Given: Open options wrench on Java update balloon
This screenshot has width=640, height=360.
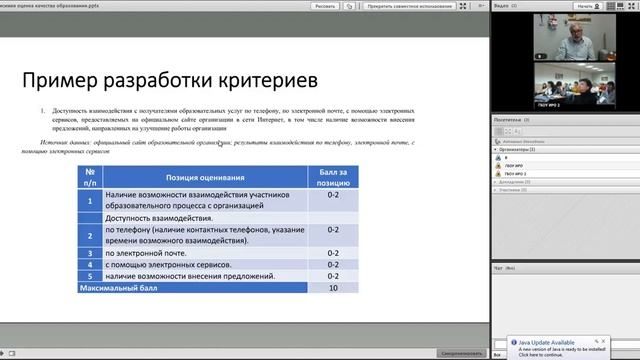Looking at the screenshot, I should pos(596,341).
